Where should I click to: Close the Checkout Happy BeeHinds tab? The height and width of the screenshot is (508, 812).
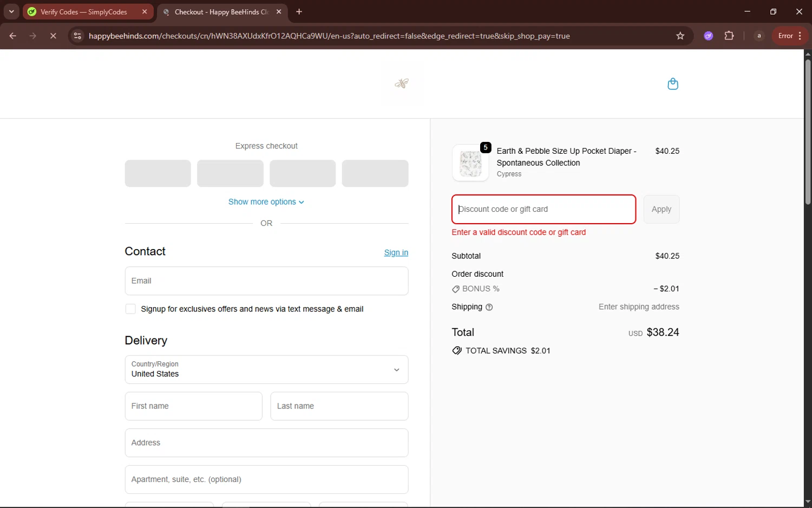point(279,11)
